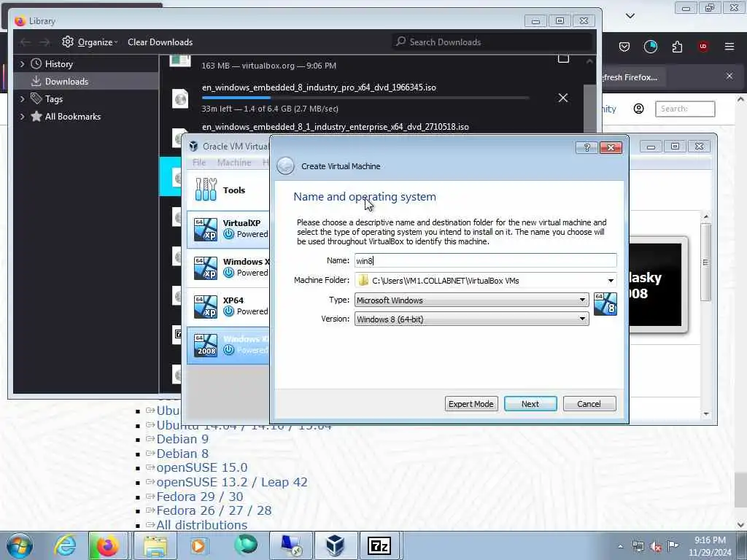Dismiss the Refresh Firefox notification bar
The image size is (747, 560).
point(729,76)
